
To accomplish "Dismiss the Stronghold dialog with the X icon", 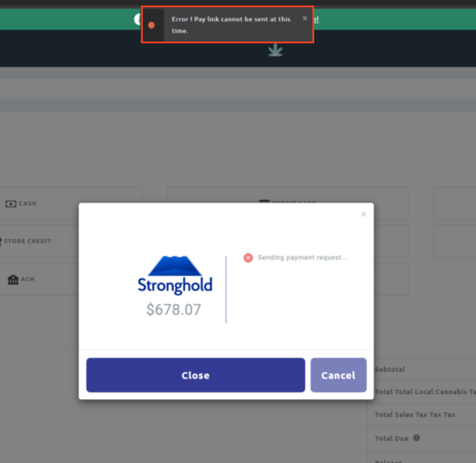I will [364, 214].
